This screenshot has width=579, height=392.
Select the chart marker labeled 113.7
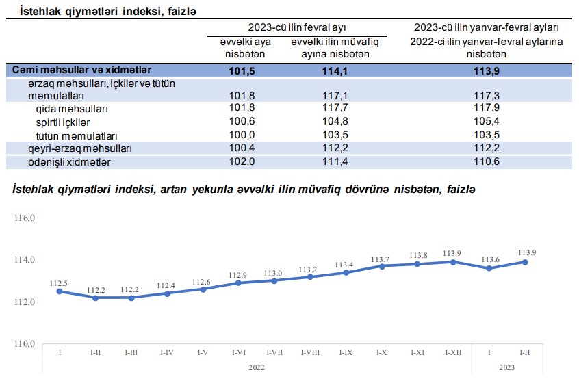(381, 265)
